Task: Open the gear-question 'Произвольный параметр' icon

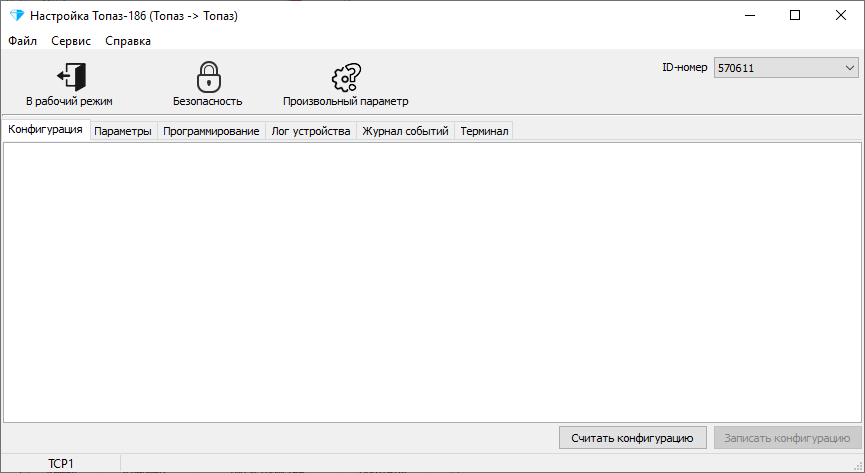Action: click(x=346, y=77)
